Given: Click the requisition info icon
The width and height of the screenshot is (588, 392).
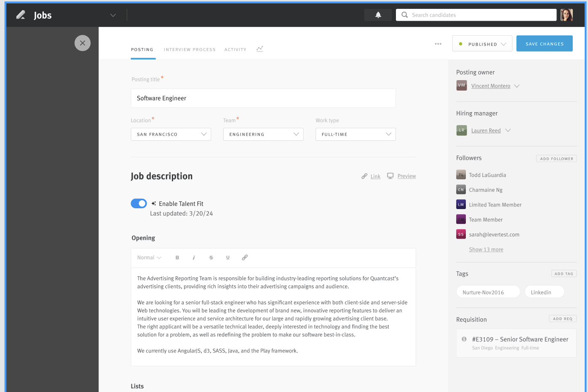Looking at the screenshot, I should pos(464,339).
